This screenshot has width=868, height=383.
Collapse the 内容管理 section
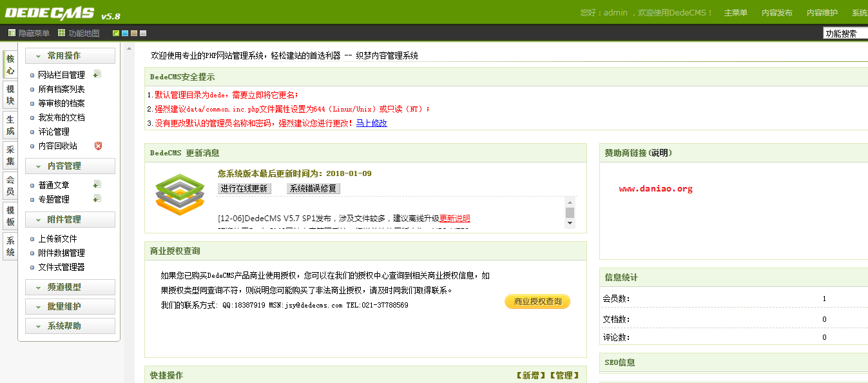tap(70, 166)
